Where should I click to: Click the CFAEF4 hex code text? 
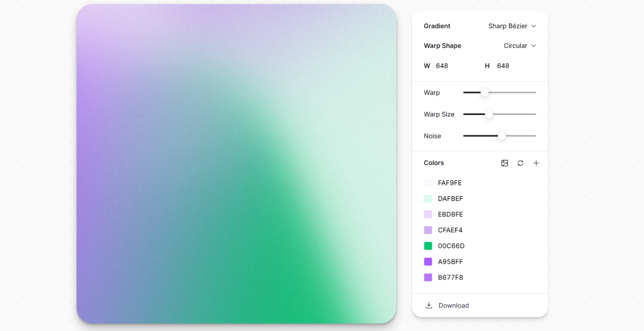(450, 230)
